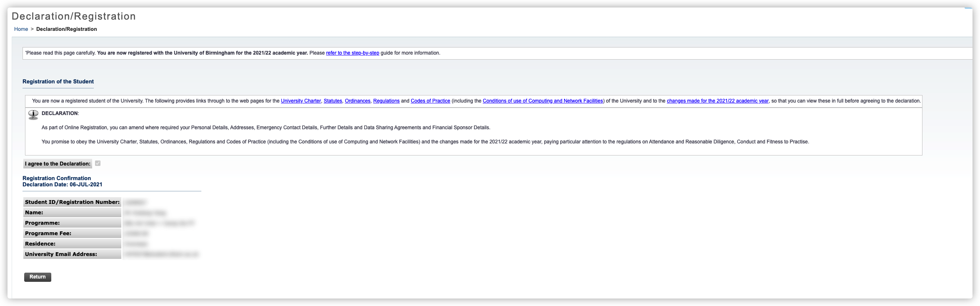View changes made for the 2021/22 academic year

coord(717,101)
